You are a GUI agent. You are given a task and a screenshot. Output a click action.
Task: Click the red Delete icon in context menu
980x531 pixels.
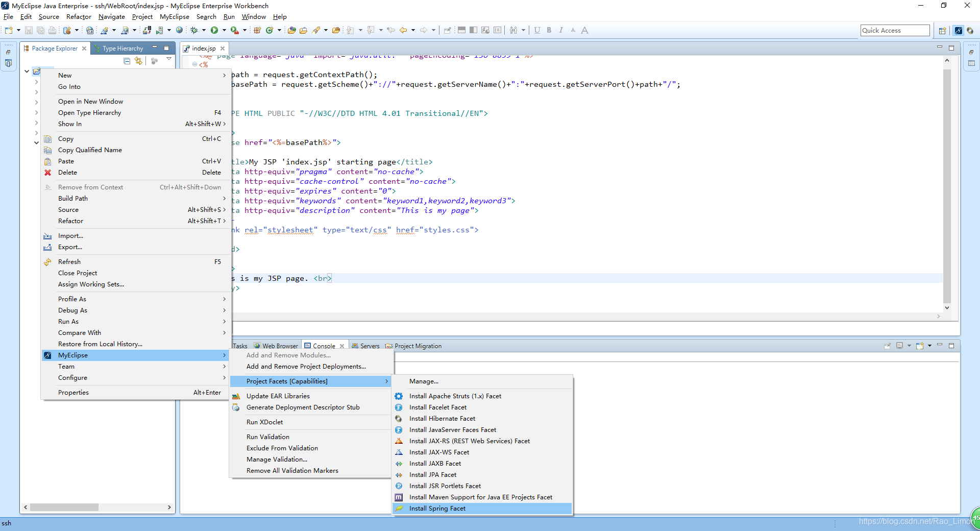pos(47,173)
